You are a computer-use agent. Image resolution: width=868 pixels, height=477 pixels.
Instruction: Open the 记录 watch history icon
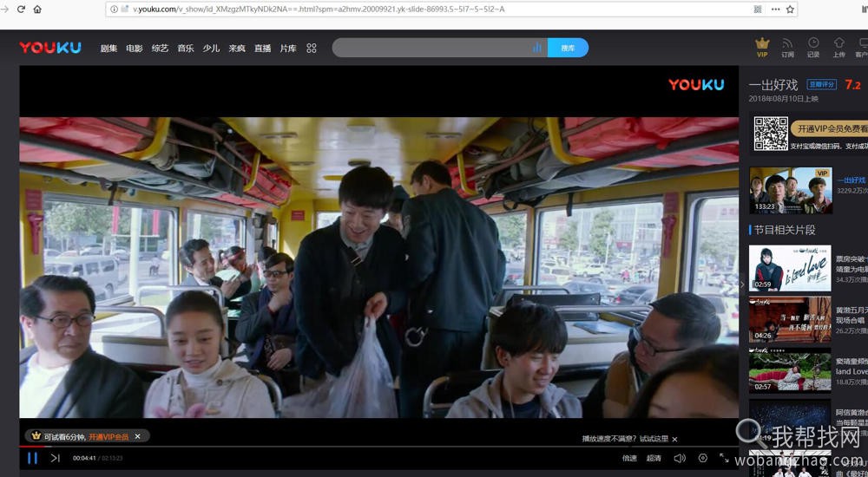[813, 47]
